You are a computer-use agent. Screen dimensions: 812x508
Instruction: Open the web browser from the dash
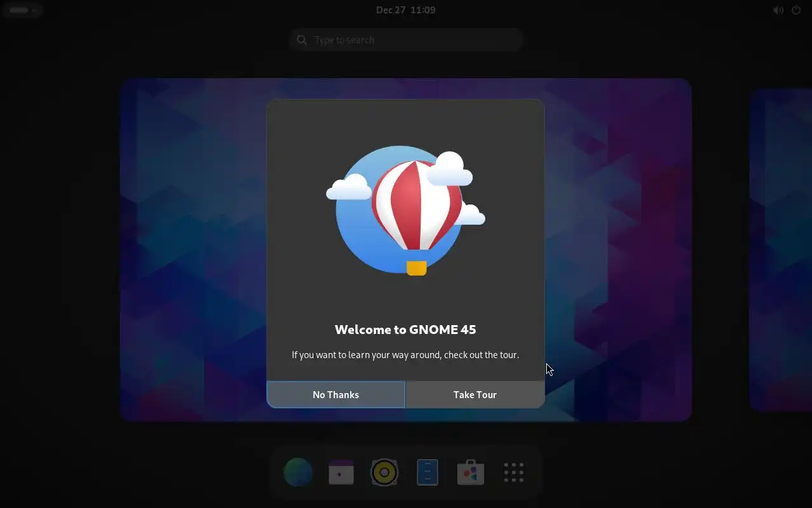(298, 472)
